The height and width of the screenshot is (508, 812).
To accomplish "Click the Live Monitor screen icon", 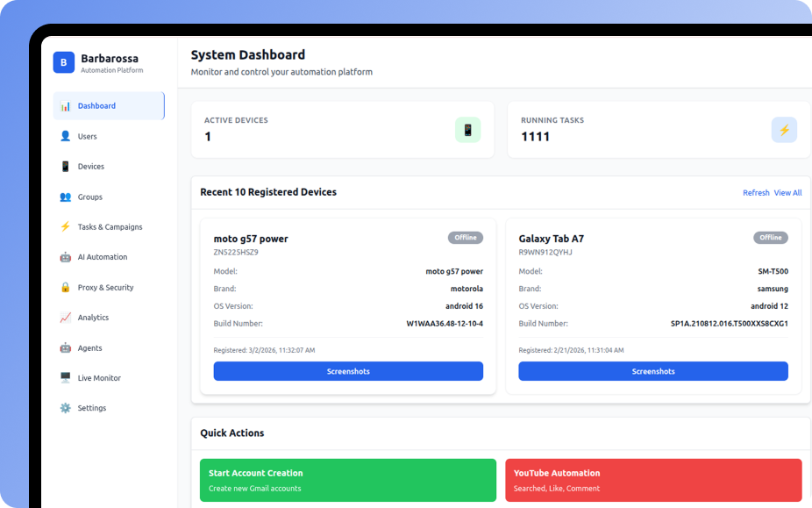I will click(65, 378).
